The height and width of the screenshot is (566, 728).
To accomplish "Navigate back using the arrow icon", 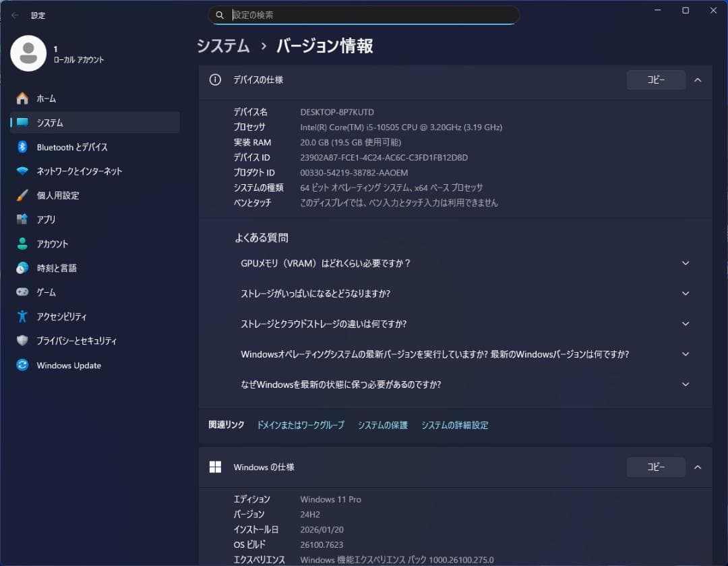I will point(13,15).
